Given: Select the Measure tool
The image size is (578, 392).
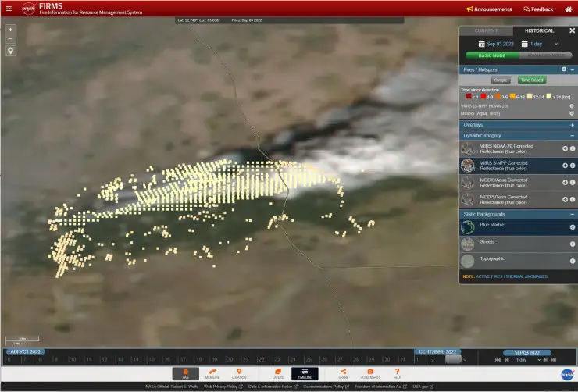Looking at the screenshot, I should (212, 374).
